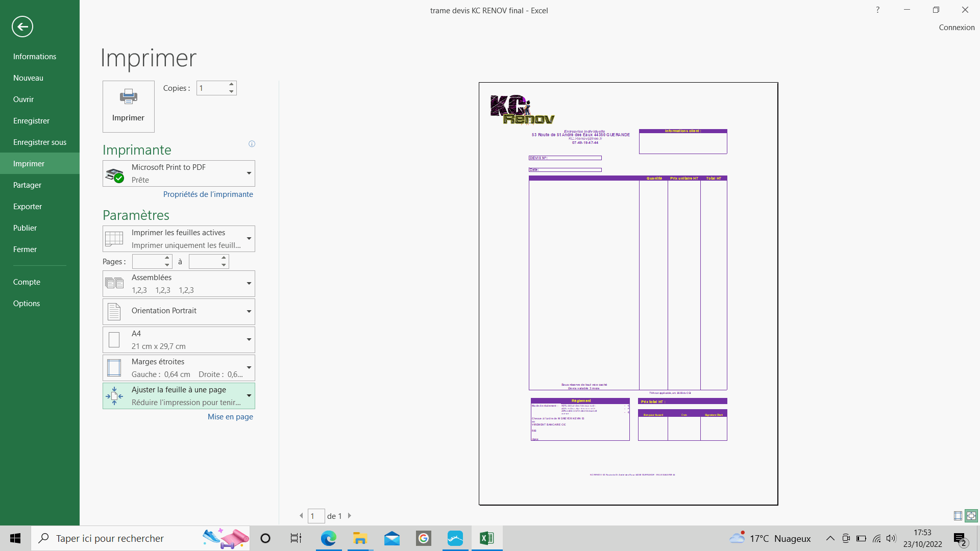
Task: Toggle the show margins icon under the preview
Action: (958, 516)
